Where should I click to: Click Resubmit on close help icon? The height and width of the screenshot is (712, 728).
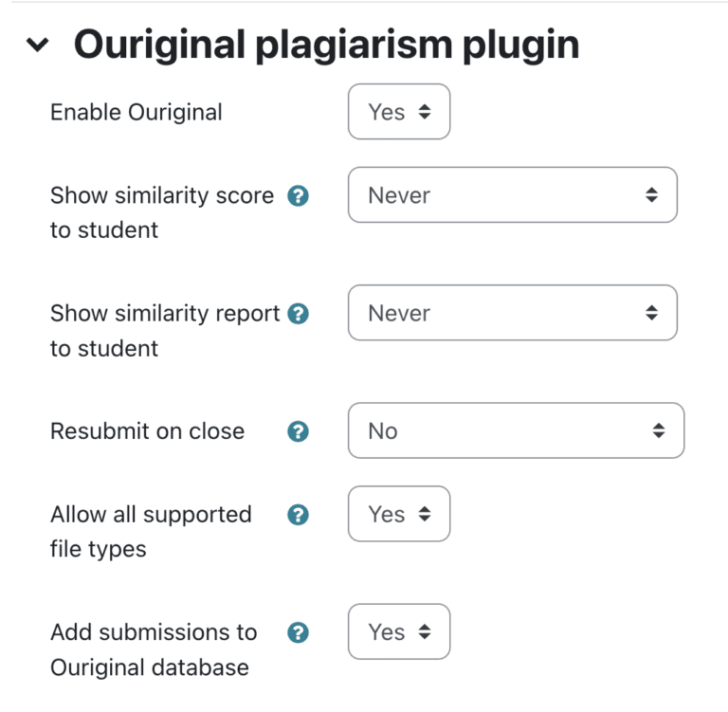[x=298, y=431]
